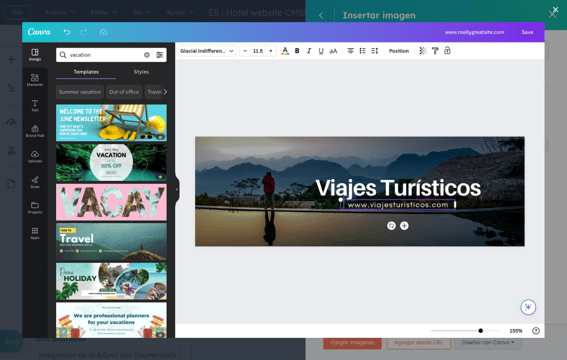Switch to the Styles tab
The image size is (567, 360).
pos(141,72)
